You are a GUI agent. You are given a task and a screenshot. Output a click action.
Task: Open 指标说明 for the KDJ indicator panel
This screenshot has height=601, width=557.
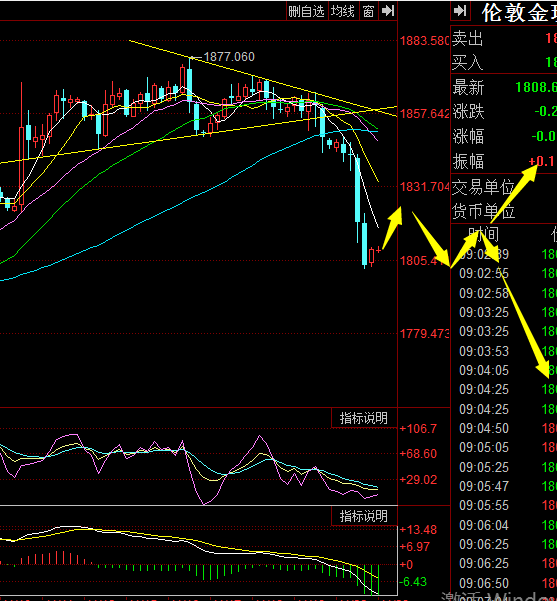pos(363,418)
